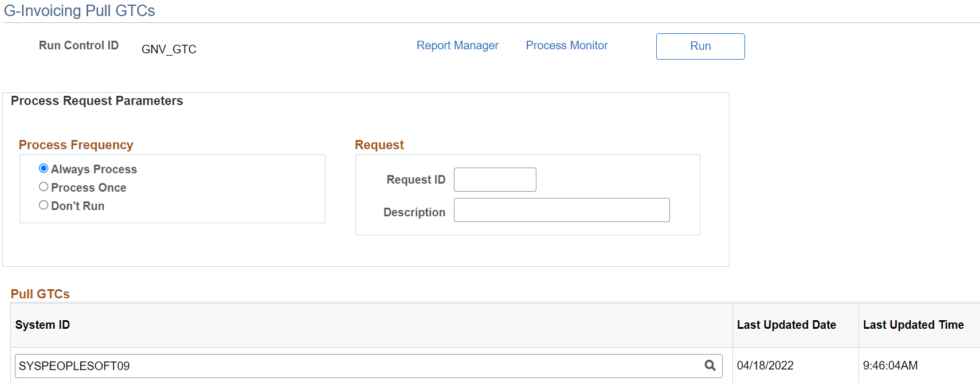The height and width of the screenshot is (385, 980).
Task: Click the Run button
Action: [700, 46]
